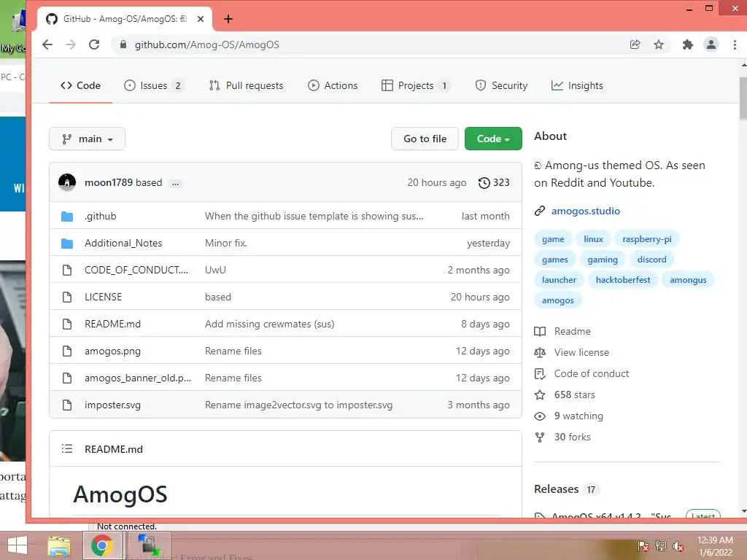Click the link icon beside amogos.studio
The image size is (747, 560).
pyautogui.click(x=540, y=211)
